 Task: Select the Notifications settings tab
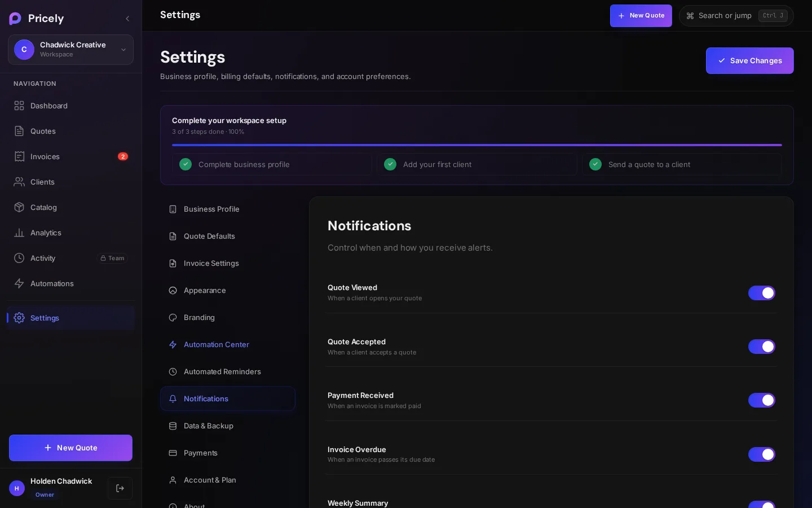(x=228, y=398)
